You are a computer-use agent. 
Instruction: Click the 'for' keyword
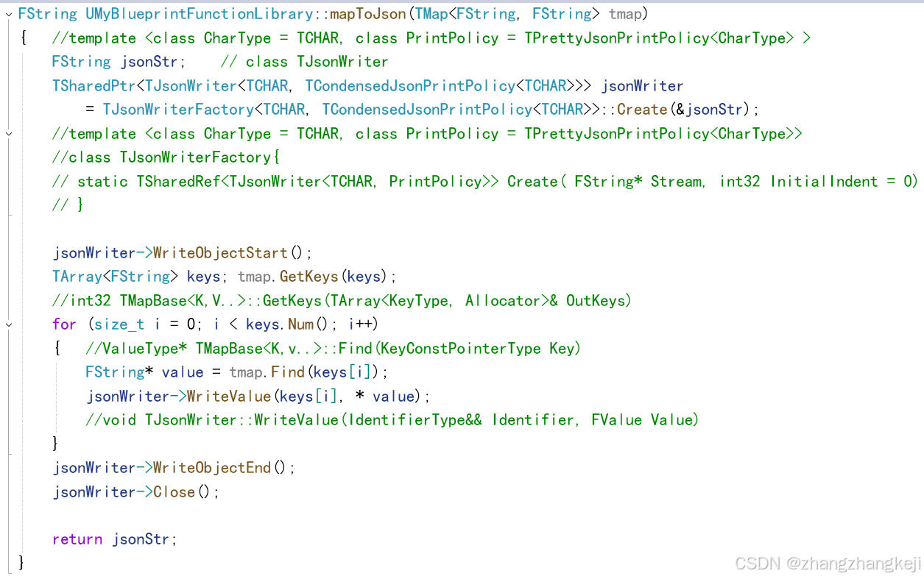pyautogui.click(x=64, y=324)
